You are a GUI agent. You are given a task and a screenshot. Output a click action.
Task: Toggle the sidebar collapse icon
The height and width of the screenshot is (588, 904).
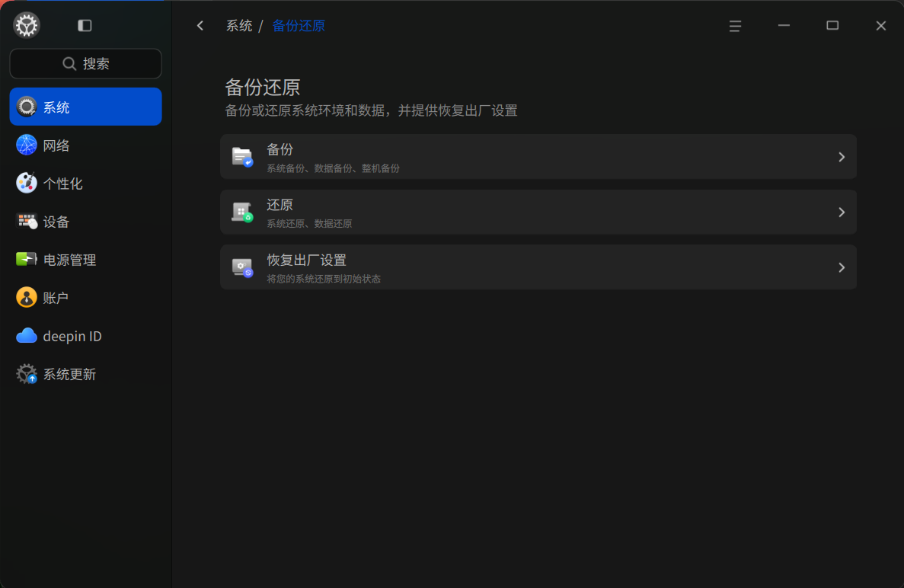click(85, 25)
